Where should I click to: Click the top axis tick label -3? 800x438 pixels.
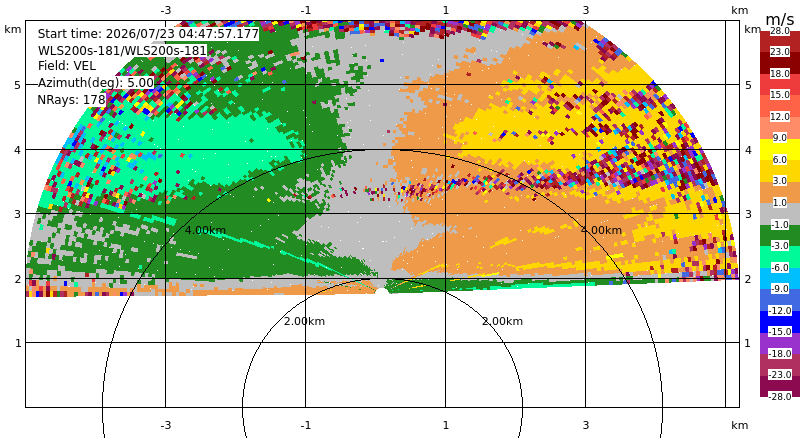click(x=165, y=10)
